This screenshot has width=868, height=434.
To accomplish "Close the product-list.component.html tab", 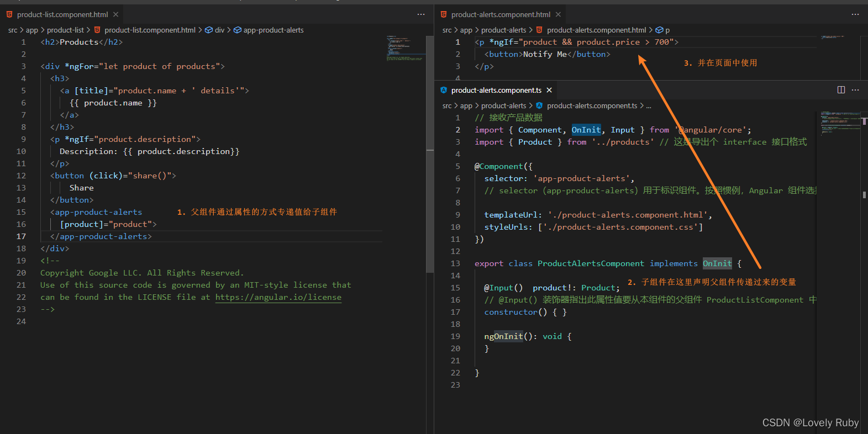I will tap(115, 14).
